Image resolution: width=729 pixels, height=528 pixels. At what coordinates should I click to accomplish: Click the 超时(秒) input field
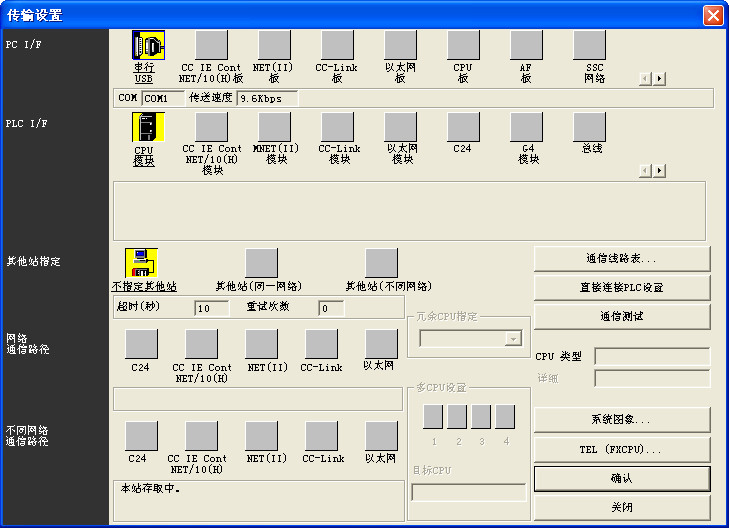[x=211, y=308]
